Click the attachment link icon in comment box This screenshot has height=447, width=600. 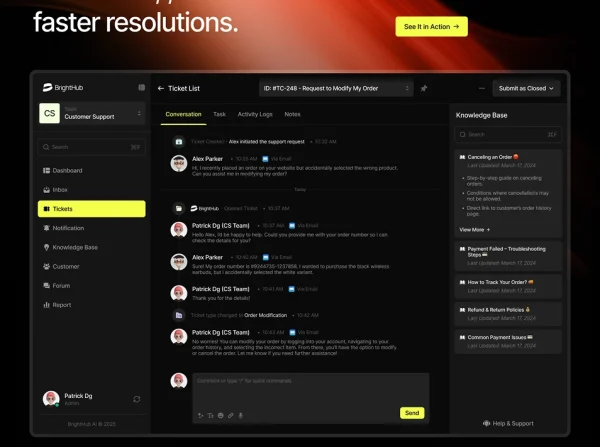[x=230, y=414]
